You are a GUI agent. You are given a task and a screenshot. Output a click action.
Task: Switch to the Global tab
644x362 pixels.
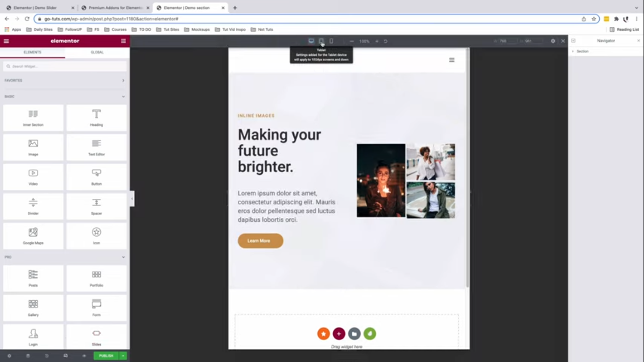click(97, 52)
